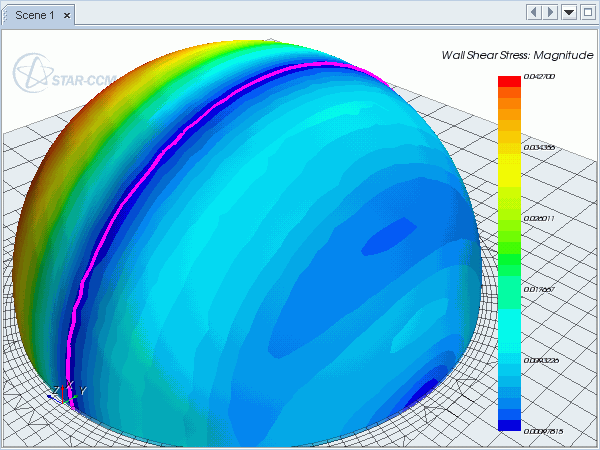Maximize the scene window panel
Image resolution: width=600 pixels, height=450 pixels.
coord(585,12)
